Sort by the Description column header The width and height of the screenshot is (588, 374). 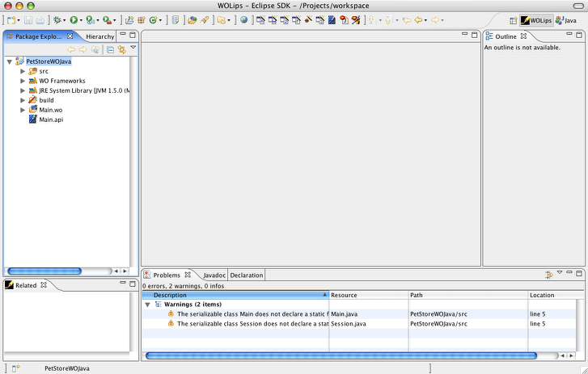235,295
